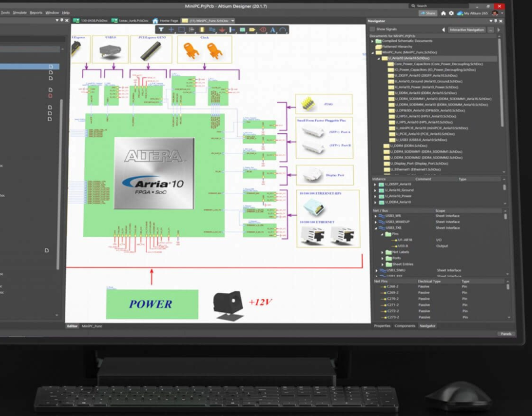Click the Navigator forward arrow
Image resolution: width=532 pixels, height=416 pixels.
[499, 30]
